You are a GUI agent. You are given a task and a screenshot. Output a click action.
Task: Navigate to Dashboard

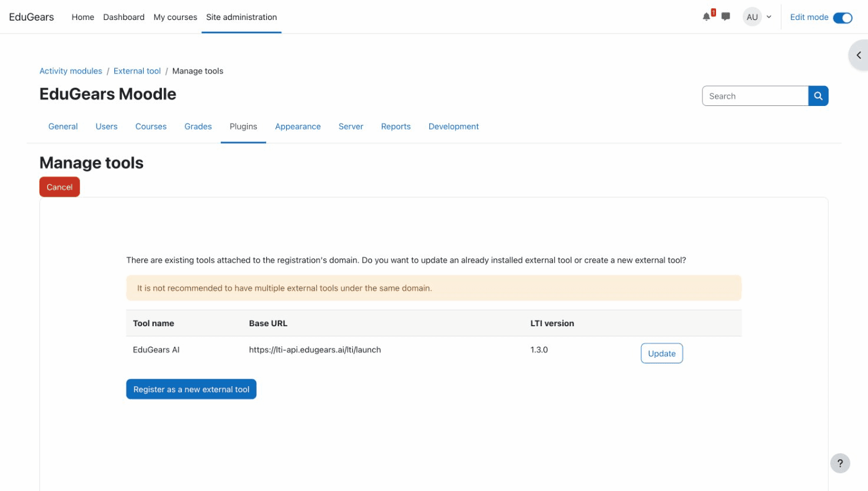tap(124, 17)
